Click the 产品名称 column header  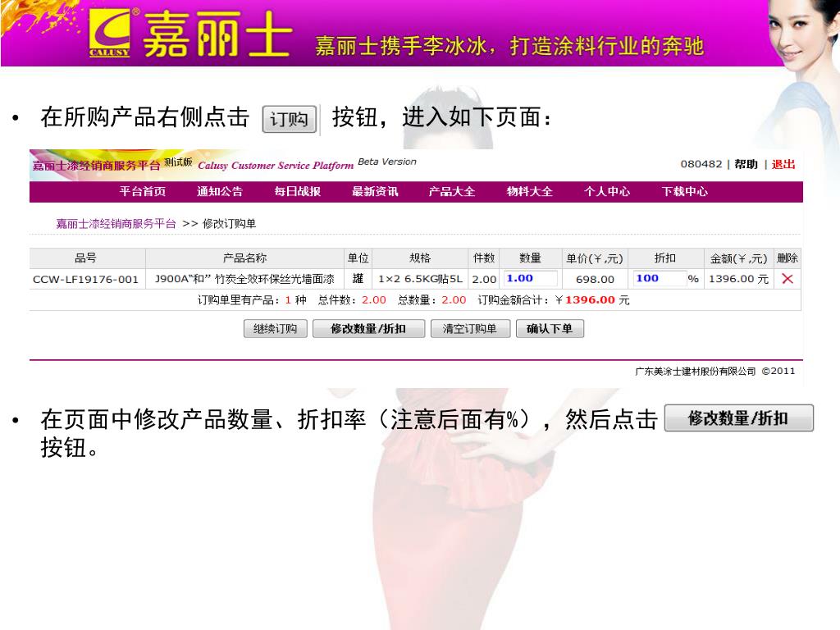[x=244, y=258]
